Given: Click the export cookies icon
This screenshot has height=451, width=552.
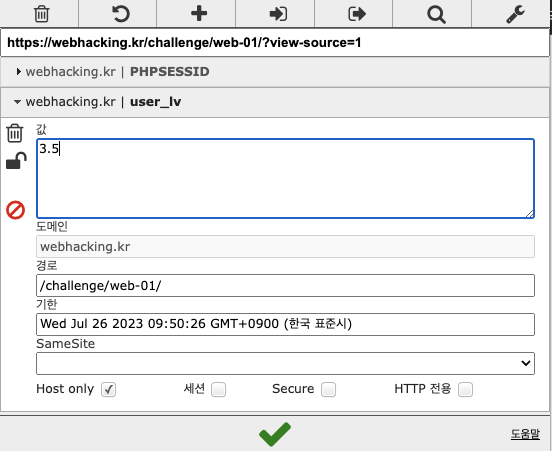Looking at the screenshot, I should coord(357,14).
